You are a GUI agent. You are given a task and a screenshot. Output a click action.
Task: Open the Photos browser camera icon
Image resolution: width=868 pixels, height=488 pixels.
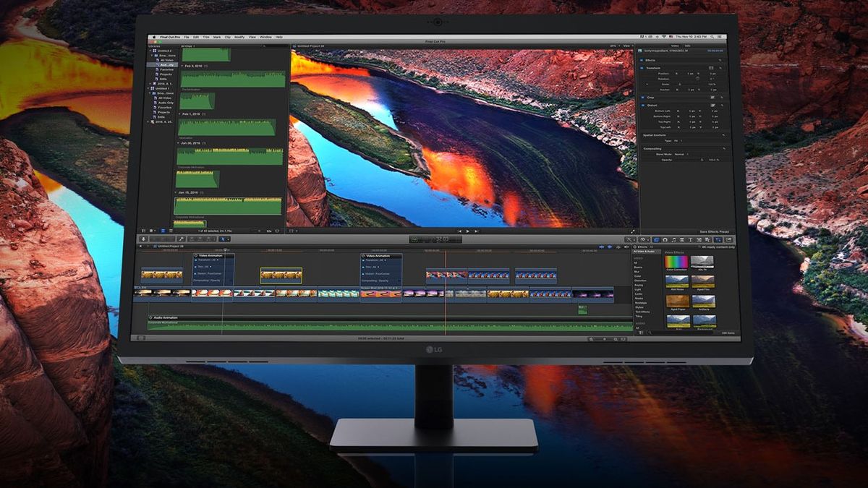coord(665,239)
